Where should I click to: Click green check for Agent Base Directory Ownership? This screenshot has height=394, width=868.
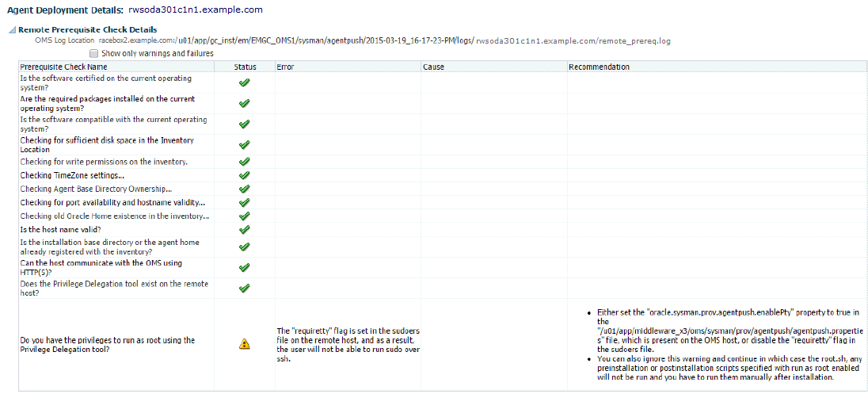(244, 189)
